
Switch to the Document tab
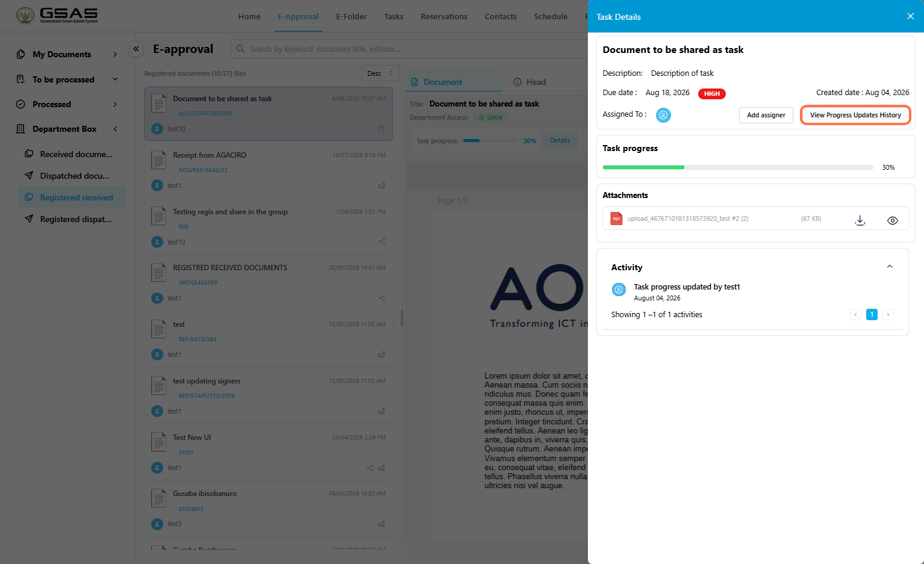[454, 82]
